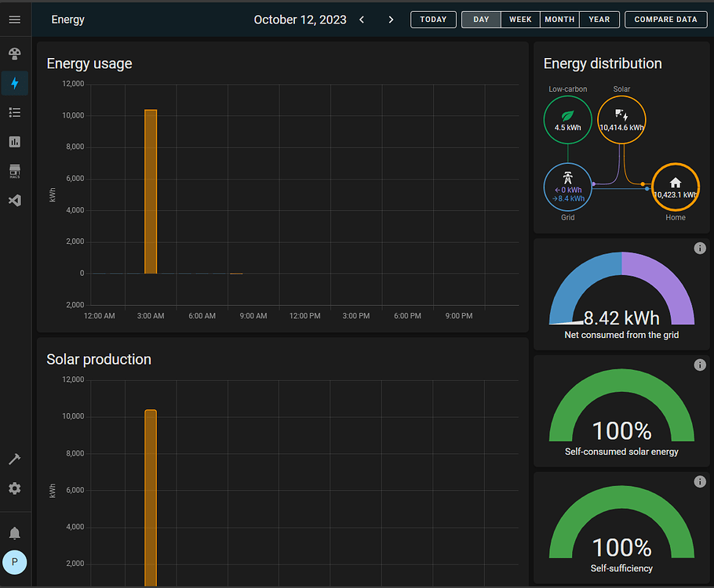Go to the next day arrow

[391, 20]
